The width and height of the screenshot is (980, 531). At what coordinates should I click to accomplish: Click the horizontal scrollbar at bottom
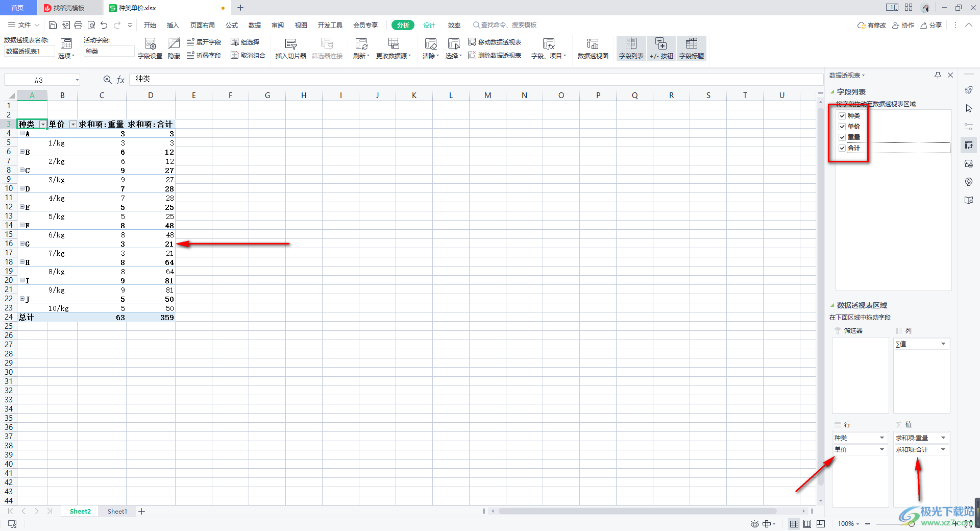(x=638, y=511)
